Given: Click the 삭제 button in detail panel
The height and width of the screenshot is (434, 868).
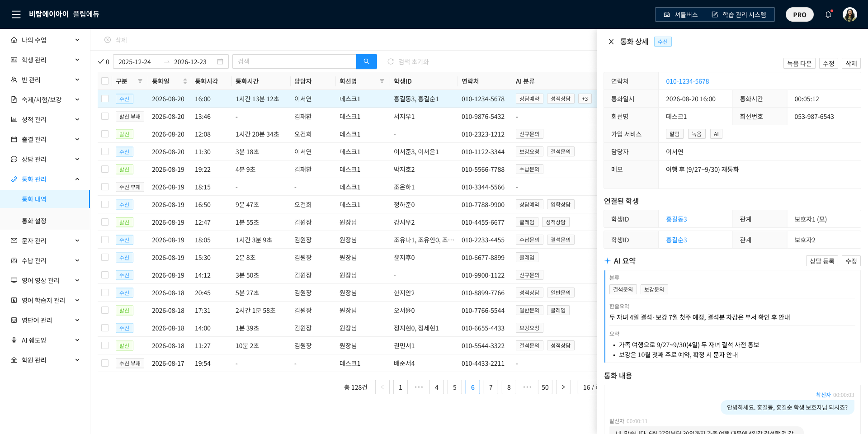Looking at the screenshot, I should coord(851,63).
